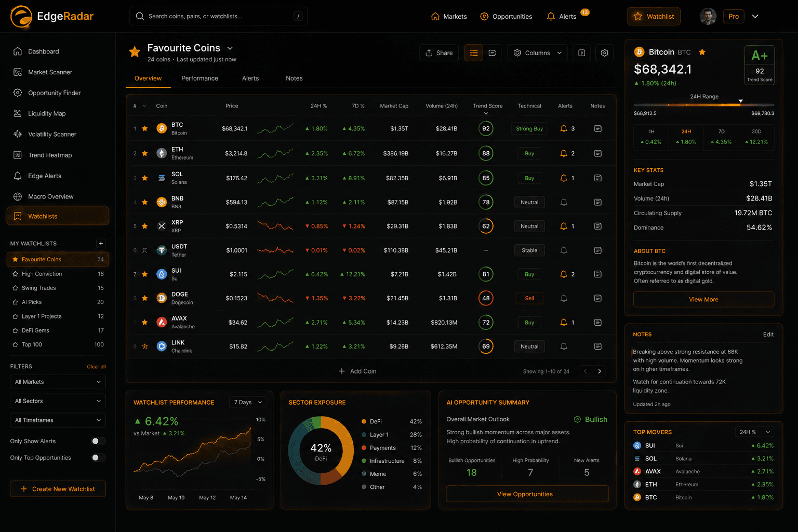798x532 pixels.
Task: Switch to the Performance tab
Action: (x=200, y=78)
